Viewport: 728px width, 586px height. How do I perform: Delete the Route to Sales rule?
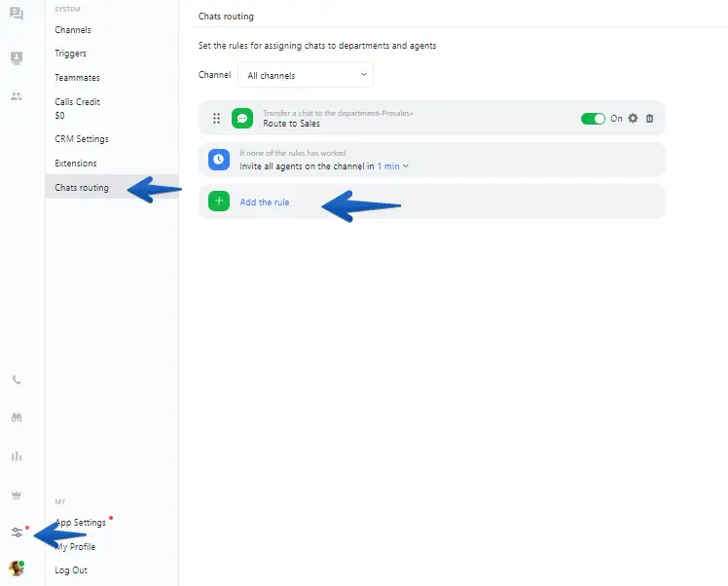coord(649,119)
